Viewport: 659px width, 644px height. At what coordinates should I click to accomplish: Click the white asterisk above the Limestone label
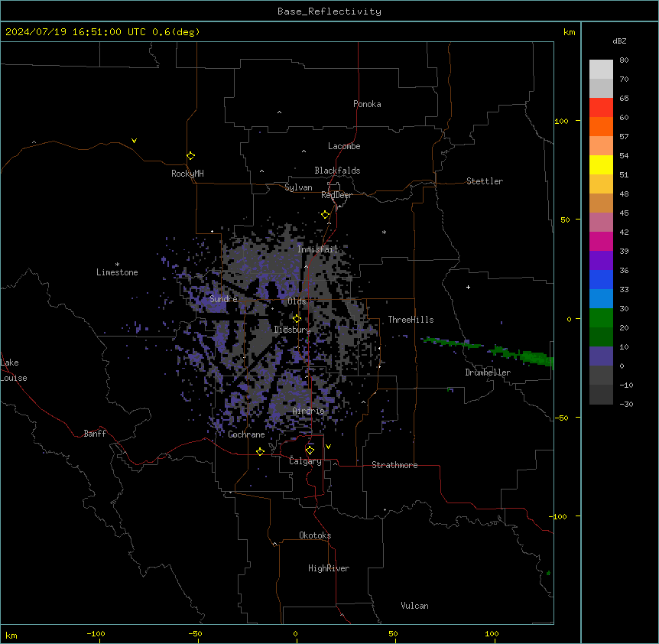[117, 265]
